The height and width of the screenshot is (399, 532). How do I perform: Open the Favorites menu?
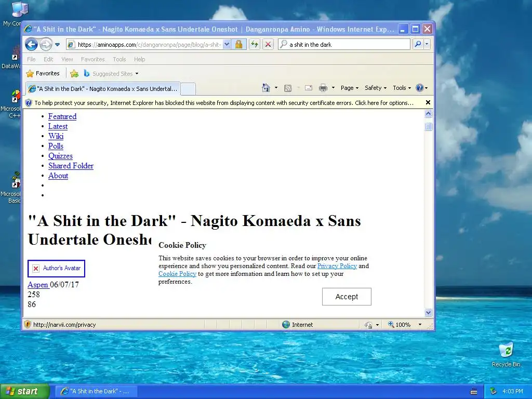92,59
